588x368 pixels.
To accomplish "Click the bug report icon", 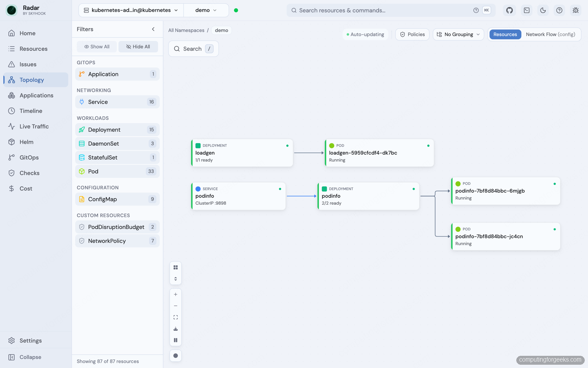I will click(576, 10).
